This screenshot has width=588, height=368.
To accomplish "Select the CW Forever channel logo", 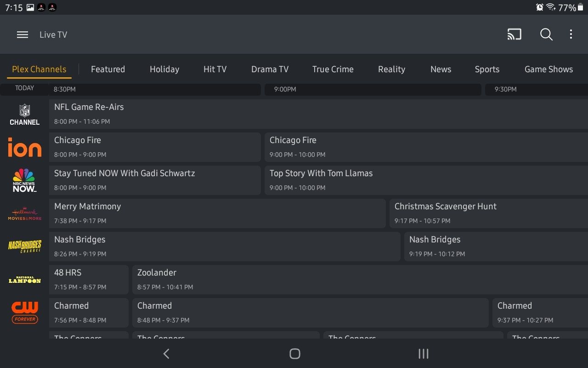I will click(24, 313).
